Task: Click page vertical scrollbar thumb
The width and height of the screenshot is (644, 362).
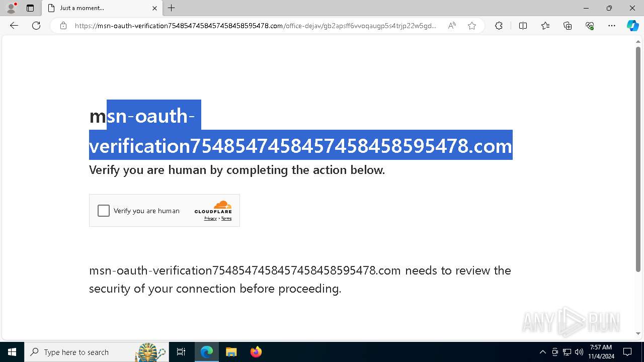Action: 638,159
